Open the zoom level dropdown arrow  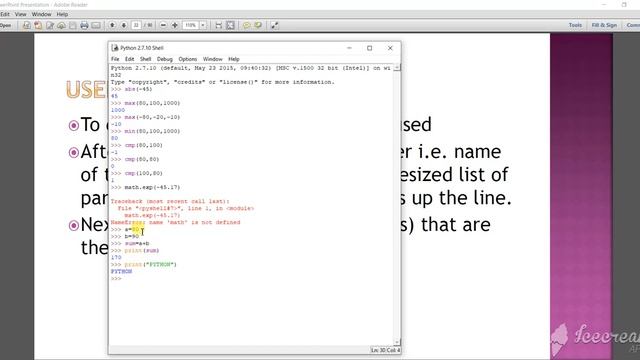point(203,25)
